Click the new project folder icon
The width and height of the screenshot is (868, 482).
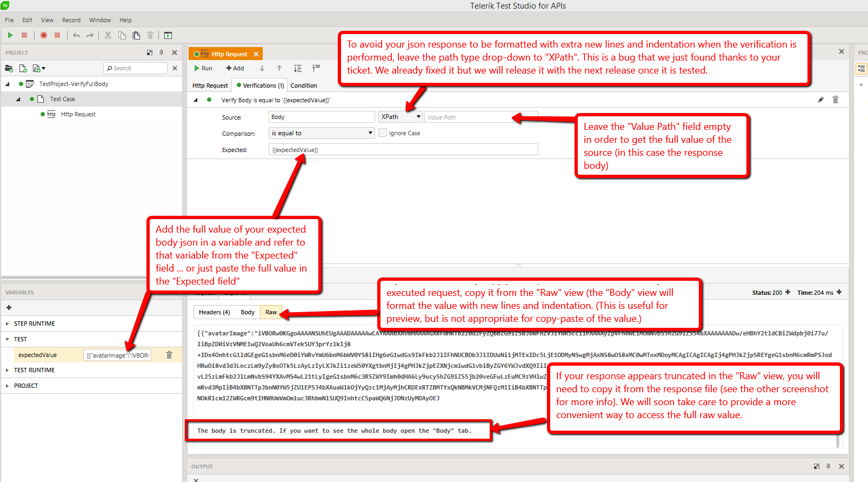coord(9,68)
